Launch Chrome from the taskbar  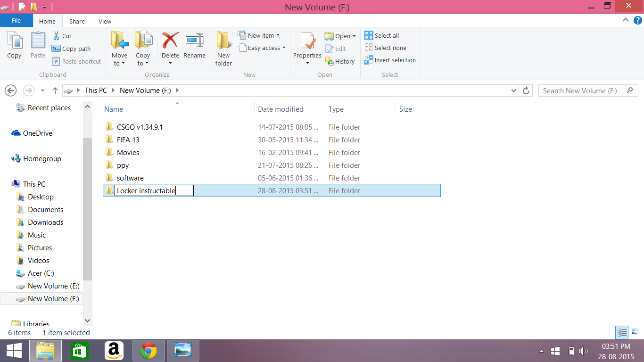149,350
